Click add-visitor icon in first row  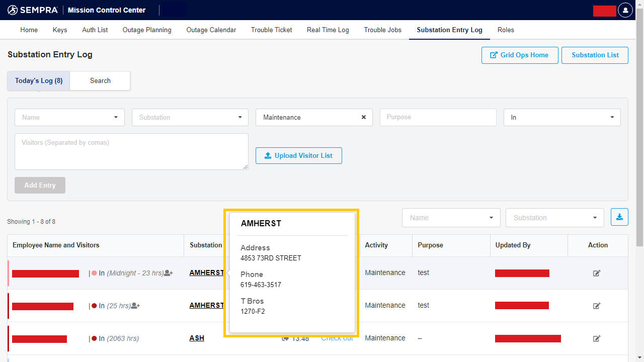click(169, 273)
